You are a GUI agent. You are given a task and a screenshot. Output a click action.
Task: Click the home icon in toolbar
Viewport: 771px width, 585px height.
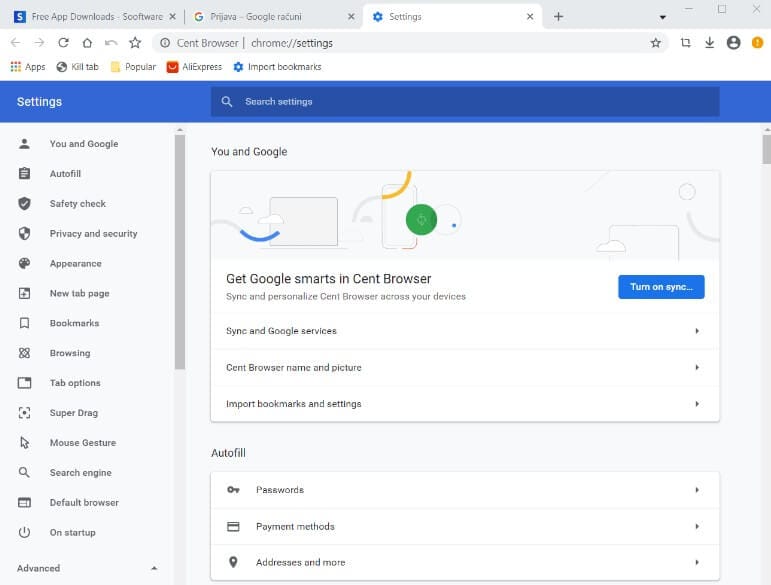87,43
